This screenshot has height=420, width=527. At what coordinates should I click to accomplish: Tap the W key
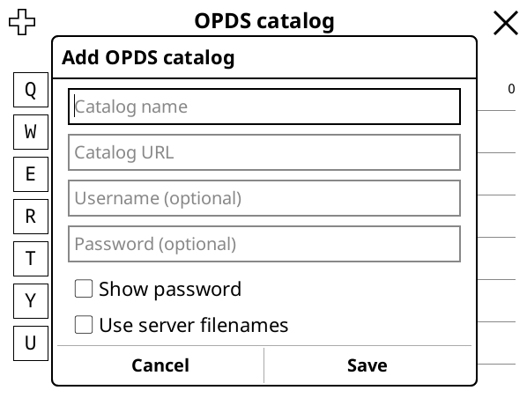pos(31,132)
